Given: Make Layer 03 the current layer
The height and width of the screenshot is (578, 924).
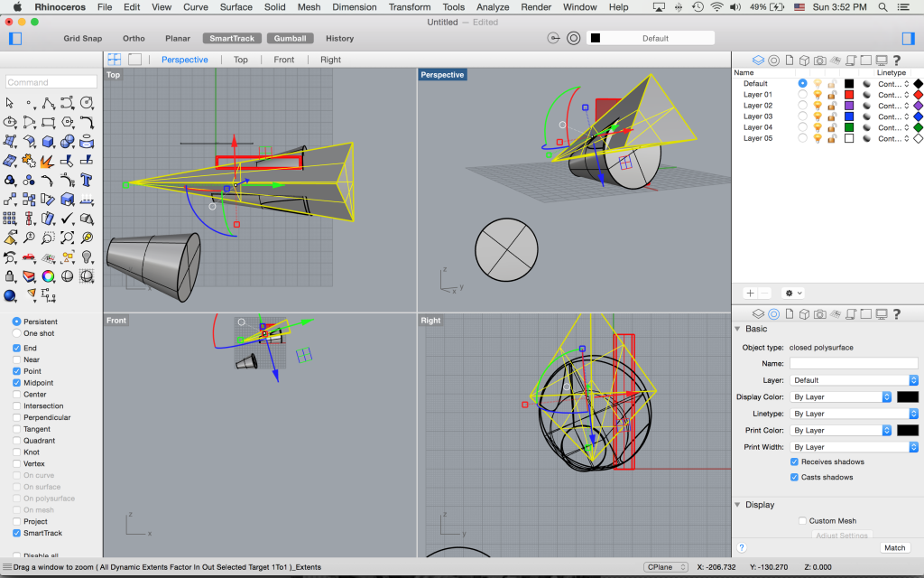Looking at the screenshot, I should click(x=802, y=117).
